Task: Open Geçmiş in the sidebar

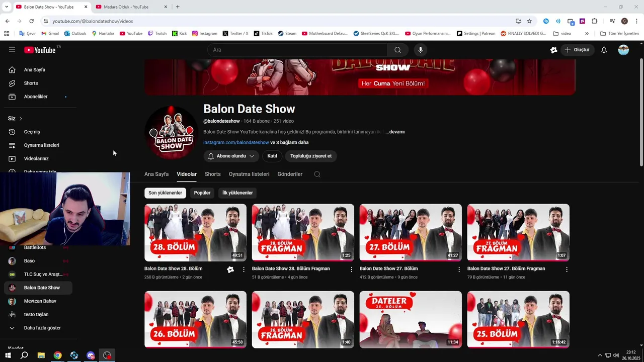Action: (38, 132)
